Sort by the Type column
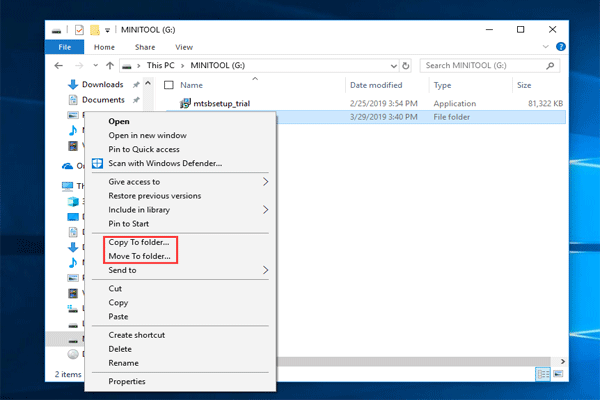Viewport: 600px width, 400px height. click(x=442, y=85)
